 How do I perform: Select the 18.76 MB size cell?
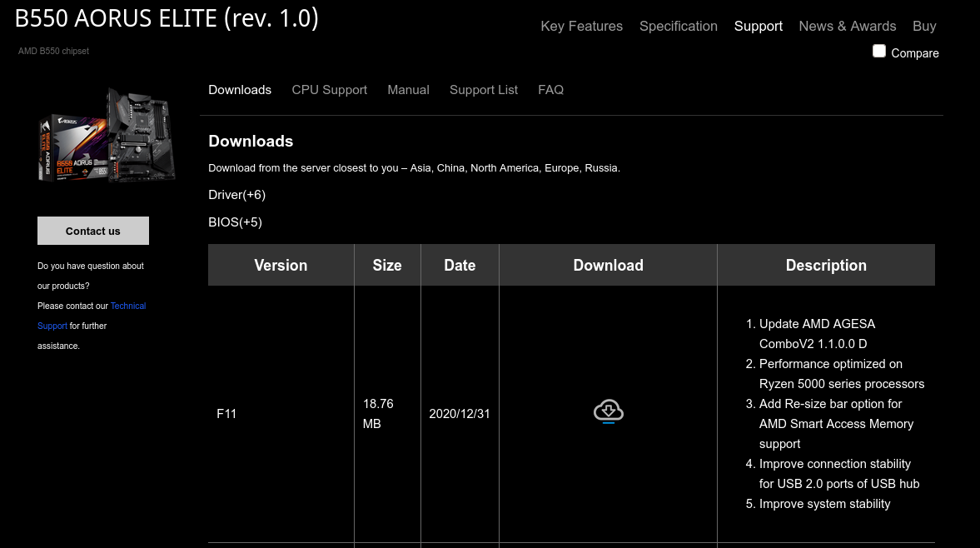(387, 414)
